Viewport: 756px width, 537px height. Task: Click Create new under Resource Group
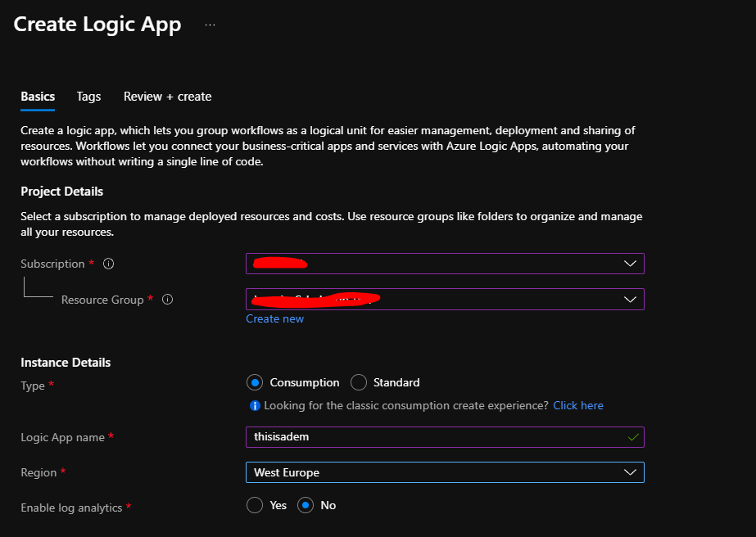pos(274,318)
